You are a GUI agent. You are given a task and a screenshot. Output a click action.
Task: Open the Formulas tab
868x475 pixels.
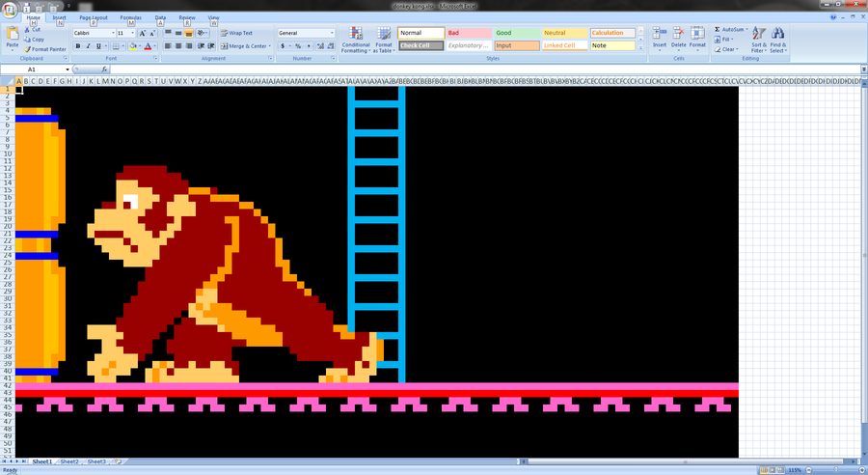(x=130, y=17)
